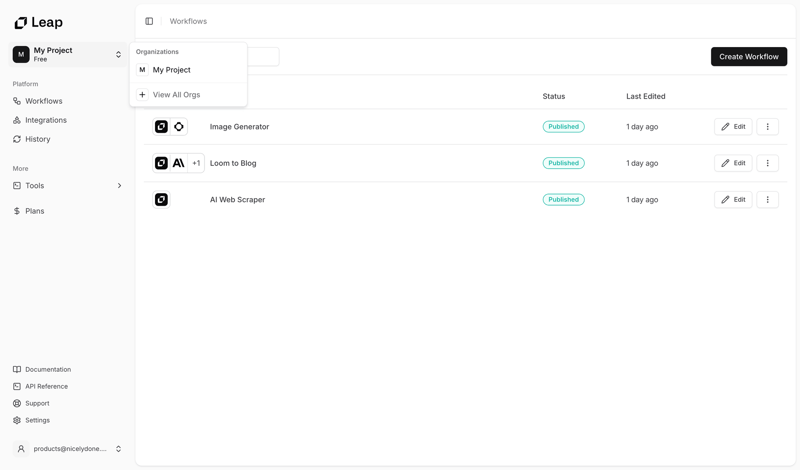Click the API Reference terminal icon
The height and width of the screenshot is (470, 800).
(x=17, y=386)
